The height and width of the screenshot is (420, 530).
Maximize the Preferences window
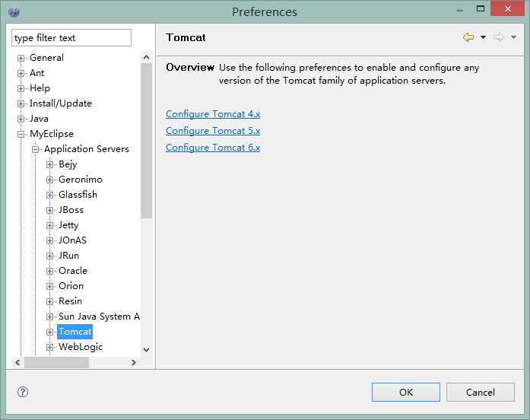481,8
